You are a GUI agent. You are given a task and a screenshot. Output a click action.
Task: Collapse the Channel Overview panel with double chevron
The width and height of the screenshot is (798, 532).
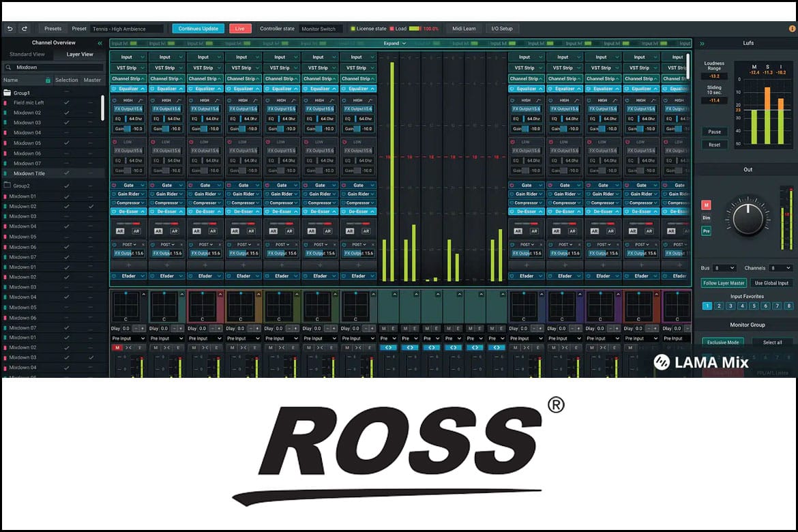(x=100, y=43)
